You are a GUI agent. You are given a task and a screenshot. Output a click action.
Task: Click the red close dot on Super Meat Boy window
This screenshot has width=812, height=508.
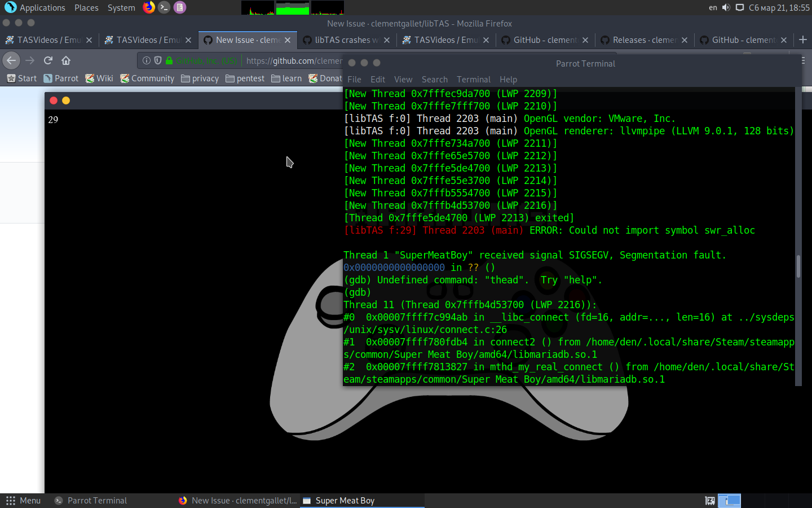tap(54, 100)
